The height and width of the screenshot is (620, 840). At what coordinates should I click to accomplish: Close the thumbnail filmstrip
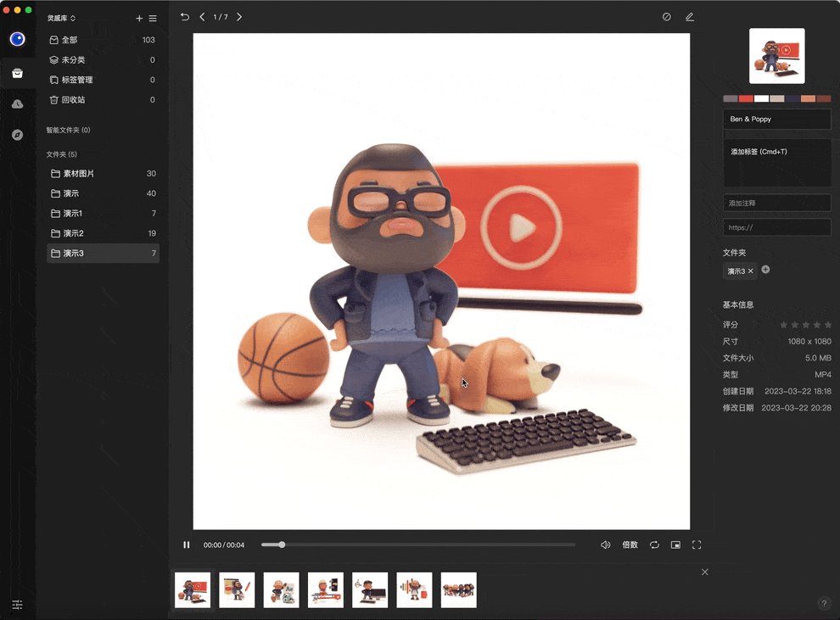click(x=705, y=573)
